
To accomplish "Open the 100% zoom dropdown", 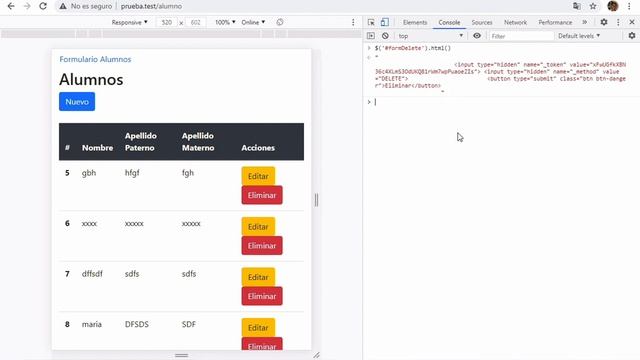I will point(225,22).
